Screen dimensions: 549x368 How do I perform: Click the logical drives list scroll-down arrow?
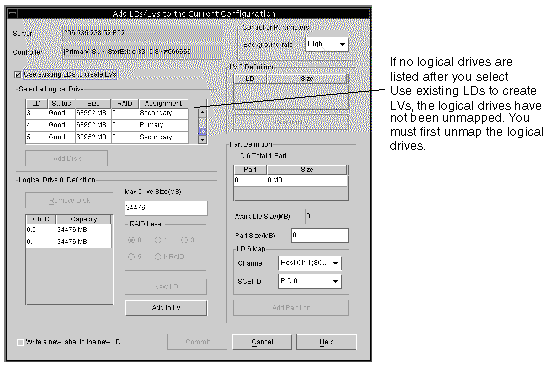coord(202,139)
